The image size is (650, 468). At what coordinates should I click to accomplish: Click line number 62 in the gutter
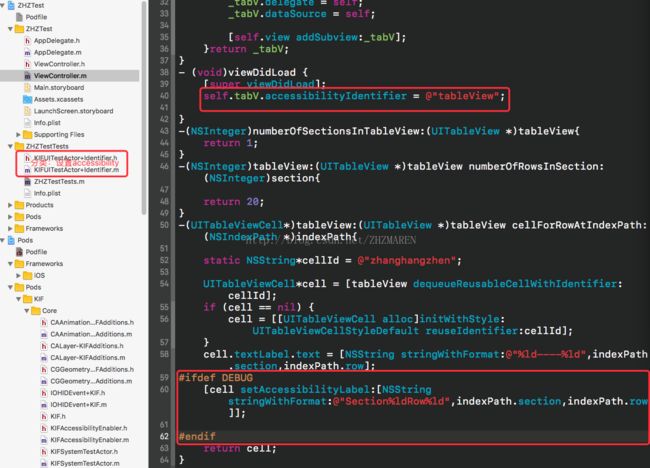coord(164,436)
